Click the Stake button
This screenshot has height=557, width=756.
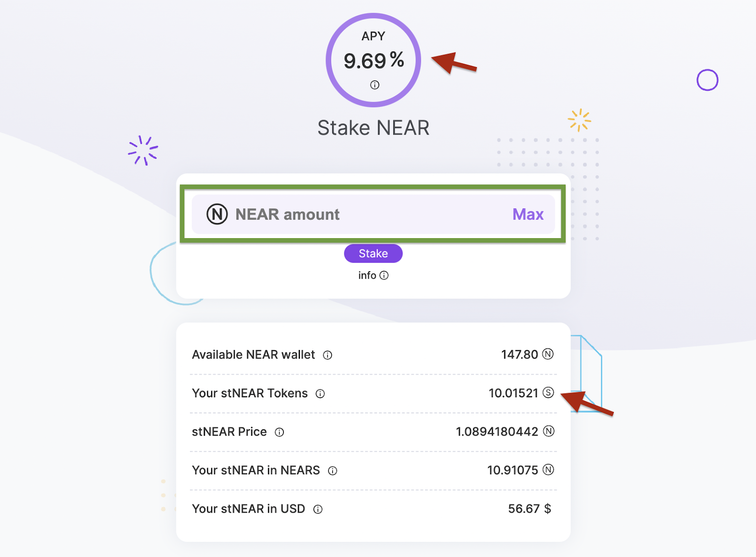coord(373,253)
